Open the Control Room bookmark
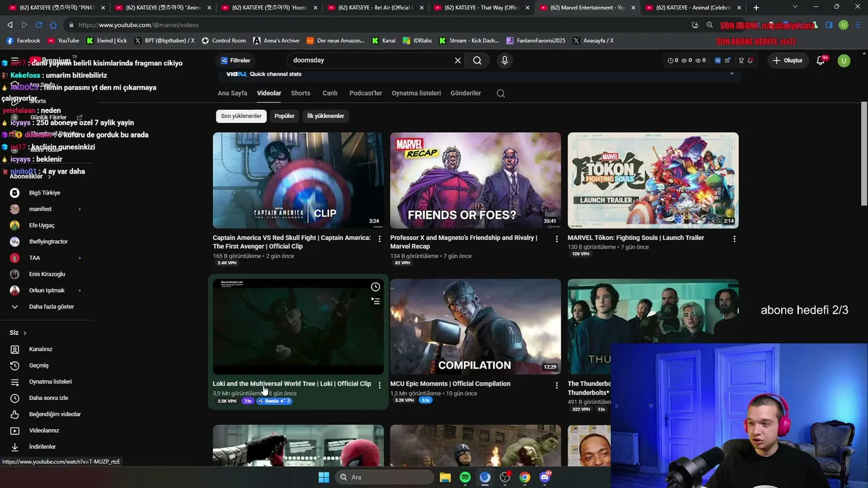This screenshot has height=488, width=868. [x=223, y=41]
